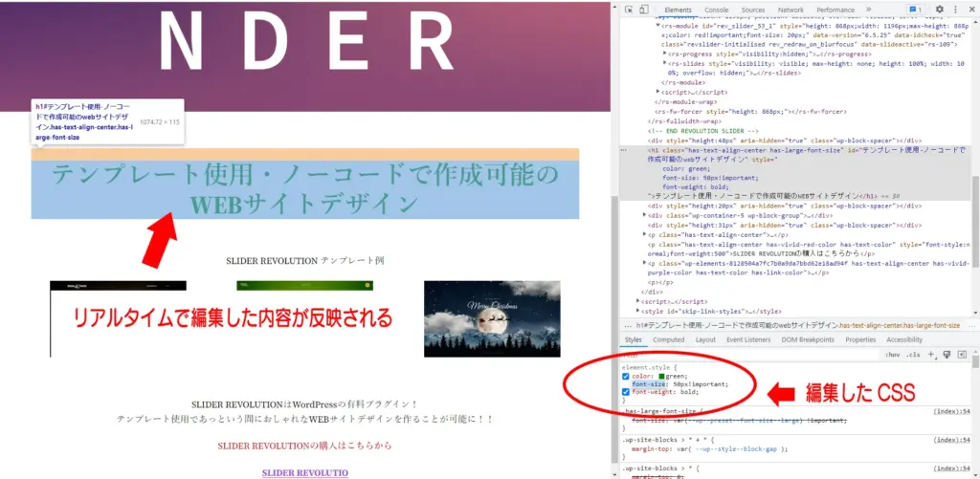Toggle the computed styles sidebar icon

(x=962, y=354)
